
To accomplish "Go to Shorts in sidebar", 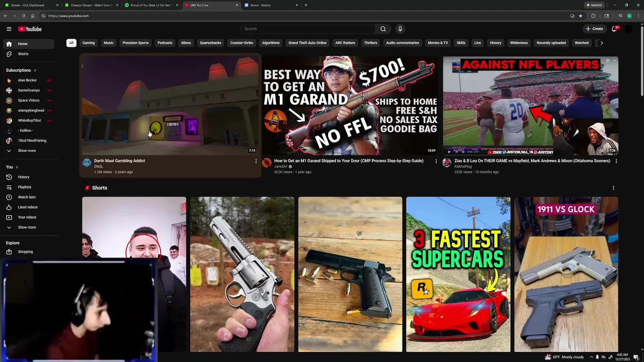I will coord(29,54).
